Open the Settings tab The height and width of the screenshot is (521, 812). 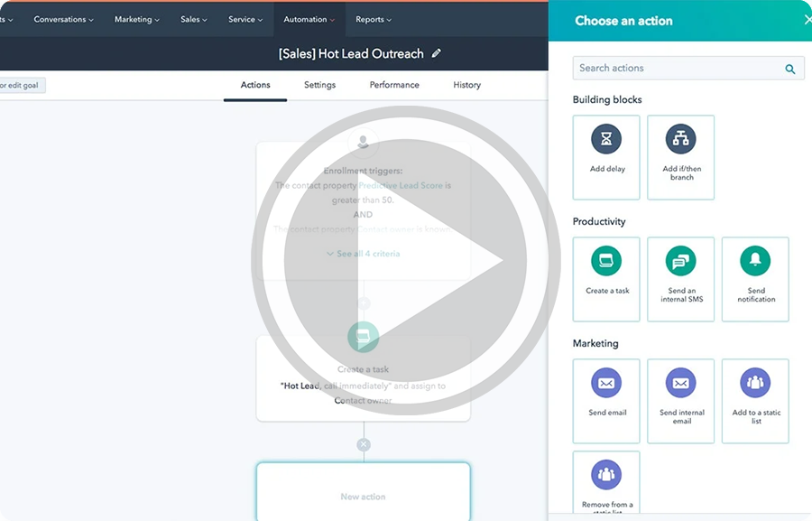point(319,85)
